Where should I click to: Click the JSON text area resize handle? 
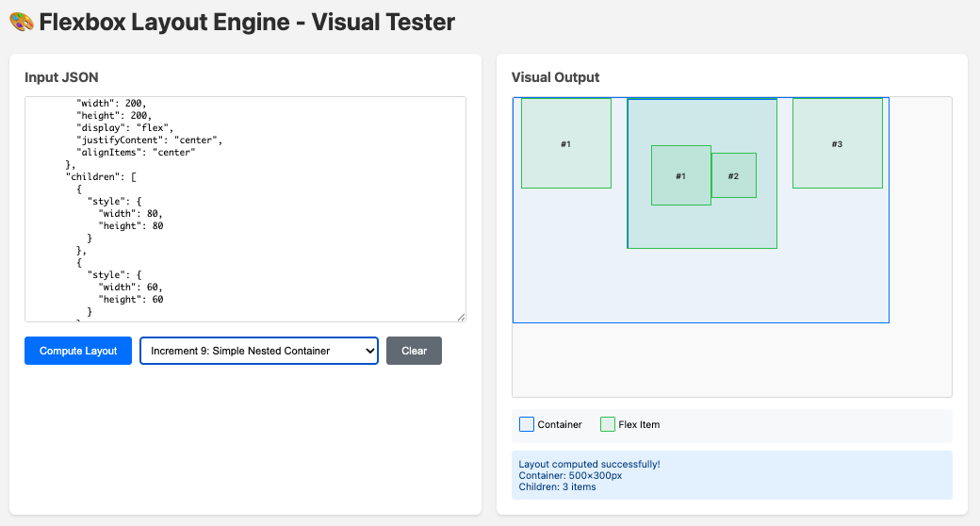461,317
